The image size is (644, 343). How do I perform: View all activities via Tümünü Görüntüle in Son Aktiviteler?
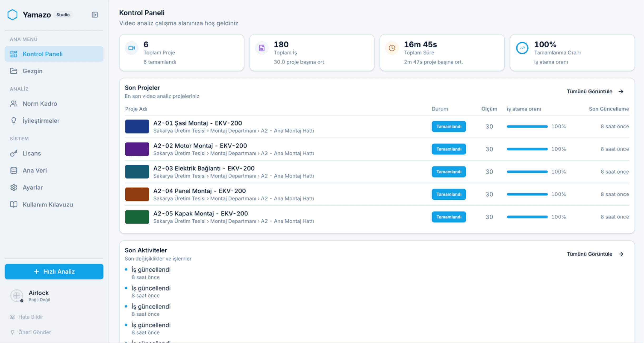pos(595,254)
